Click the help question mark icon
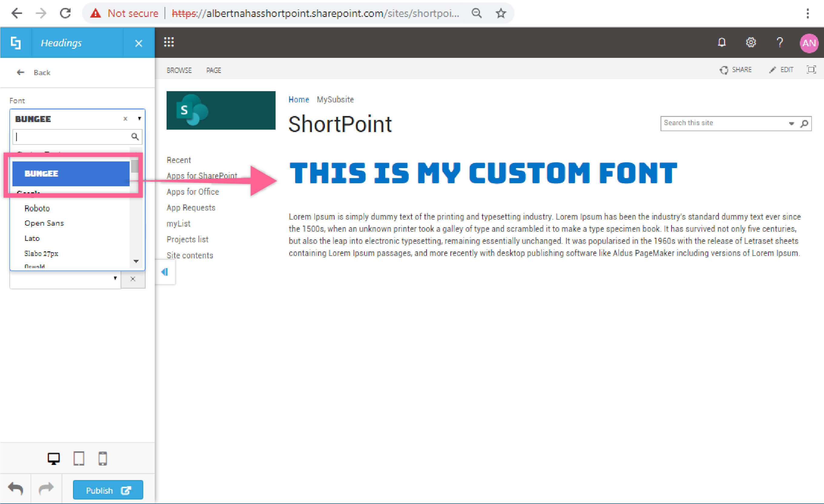Viewport: 824px width, 504px height. pyautogui.click(x=779, y=42)
